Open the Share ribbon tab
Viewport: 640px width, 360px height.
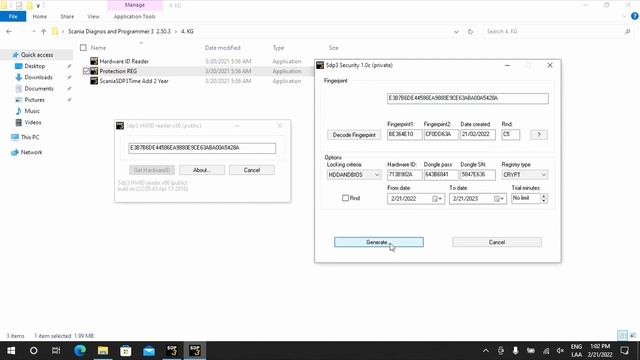tap(67, 17)
